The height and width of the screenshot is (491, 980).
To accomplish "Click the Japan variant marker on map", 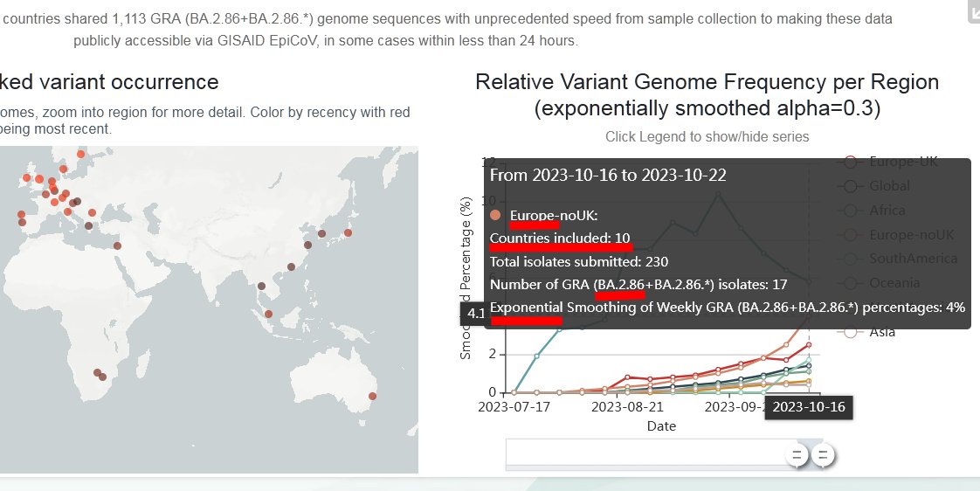I will click(349, 232).
